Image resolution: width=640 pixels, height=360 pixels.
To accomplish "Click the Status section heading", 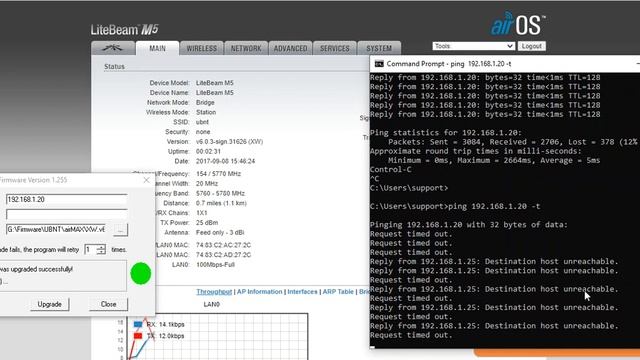I will (x=114, y=67).
